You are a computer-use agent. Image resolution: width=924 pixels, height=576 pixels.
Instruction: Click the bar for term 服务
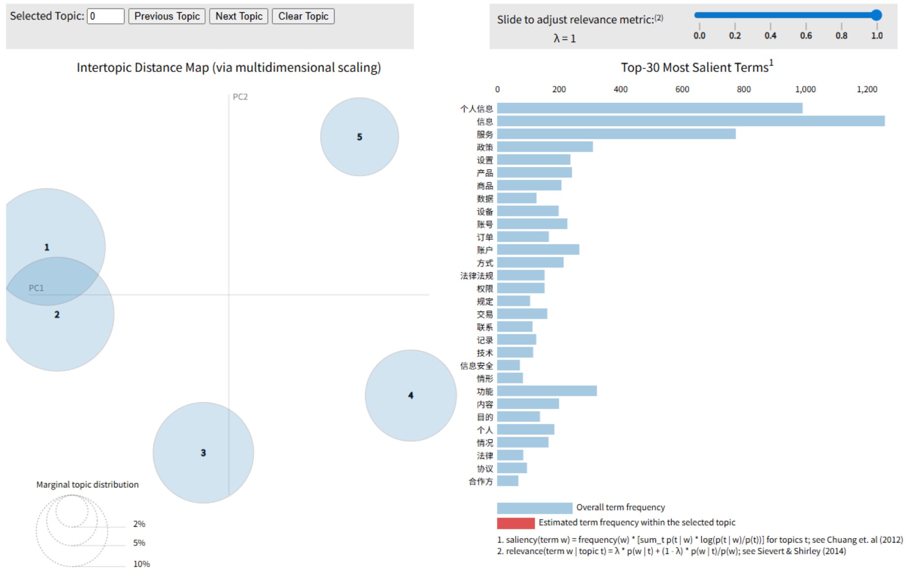click(616, 134)
